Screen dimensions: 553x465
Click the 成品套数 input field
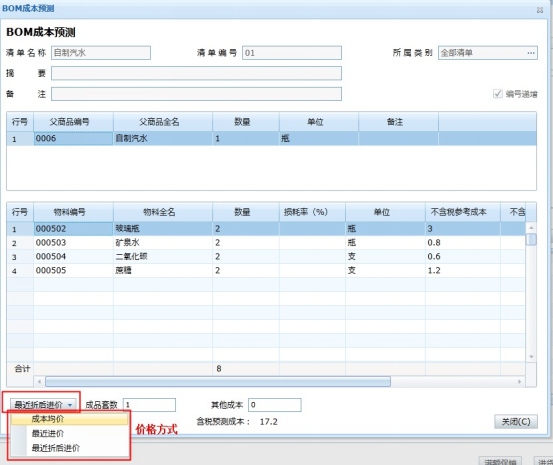[x=149, y=405]
